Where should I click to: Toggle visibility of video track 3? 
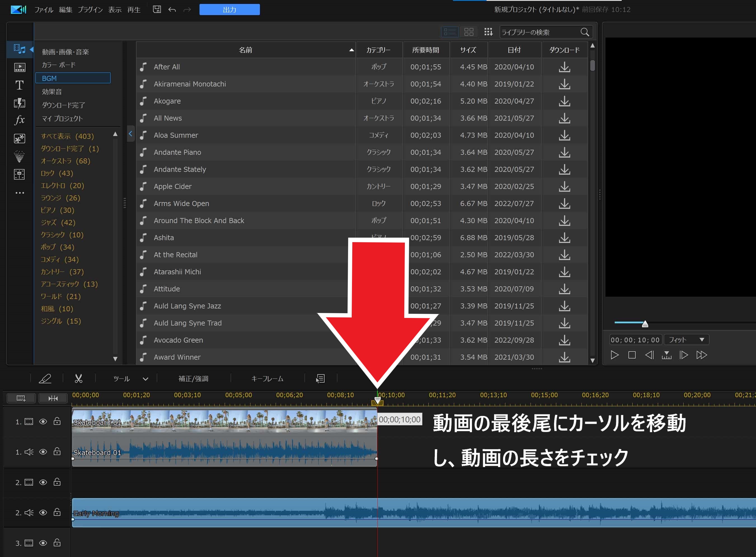pyautogui.click(x=43, y=543)
